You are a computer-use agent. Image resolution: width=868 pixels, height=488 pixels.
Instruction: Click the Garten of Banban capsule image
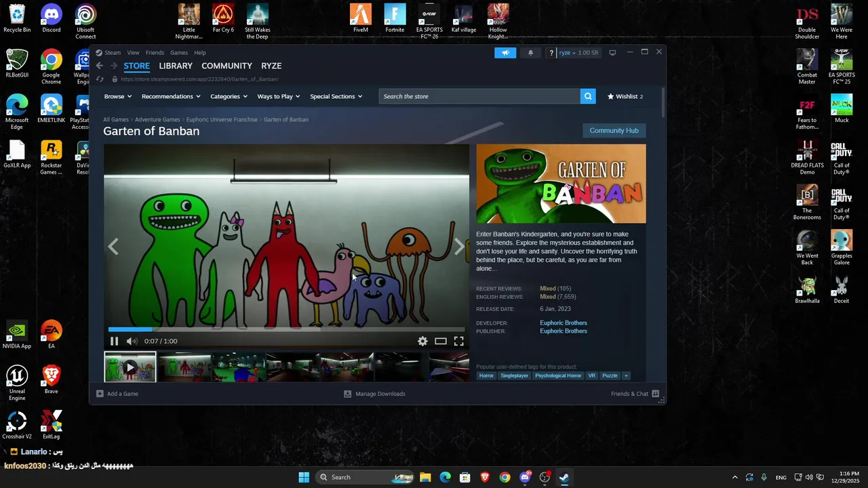[561, 184]
